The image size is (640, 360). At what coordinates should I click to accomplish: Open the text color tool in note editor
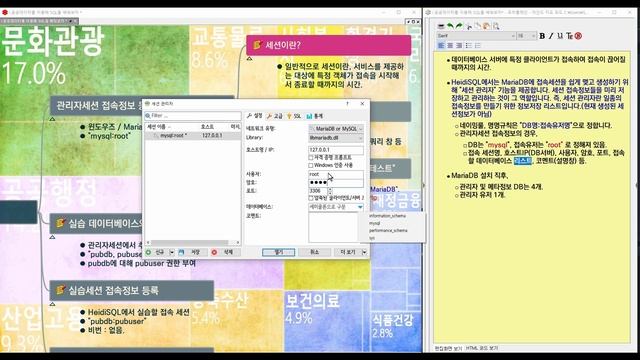pyautogui.click(x=569, y=36)
